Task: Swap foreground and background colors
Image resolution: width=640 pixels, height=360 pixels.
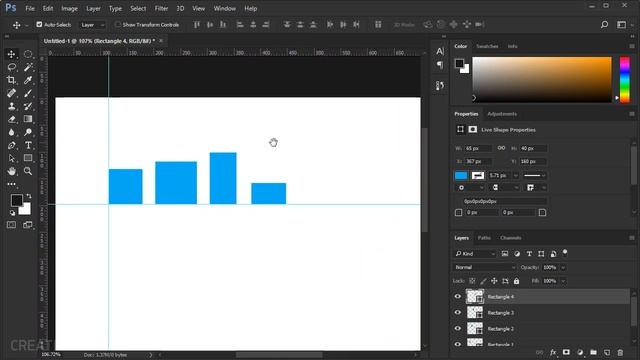Action: [x=29, y=196]
